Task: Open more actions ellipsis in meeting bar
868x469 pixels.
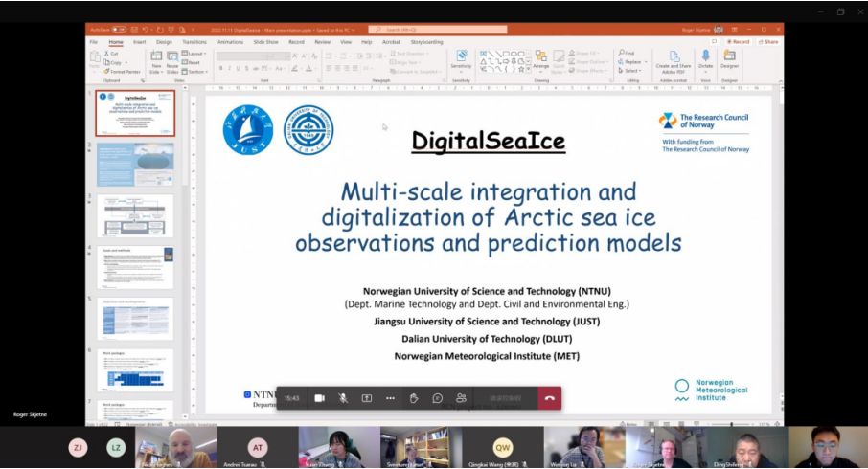Action: click(390, 398)
